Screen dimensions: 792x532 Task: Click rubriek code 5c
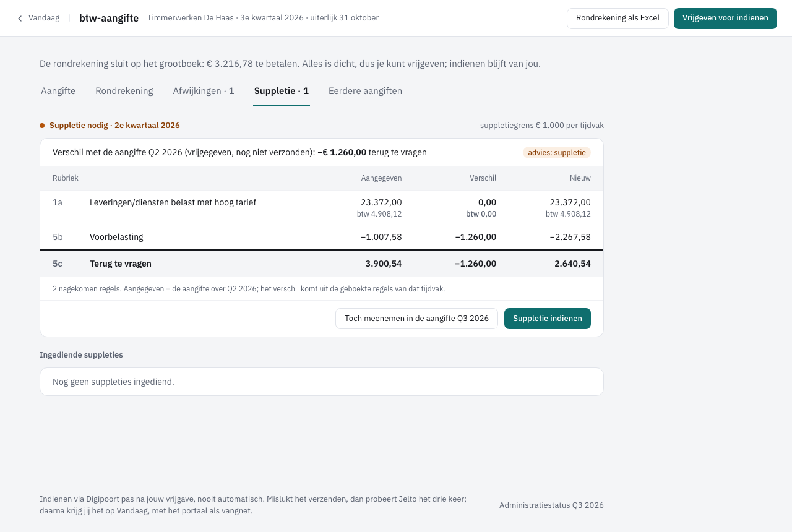pos(58,264)
